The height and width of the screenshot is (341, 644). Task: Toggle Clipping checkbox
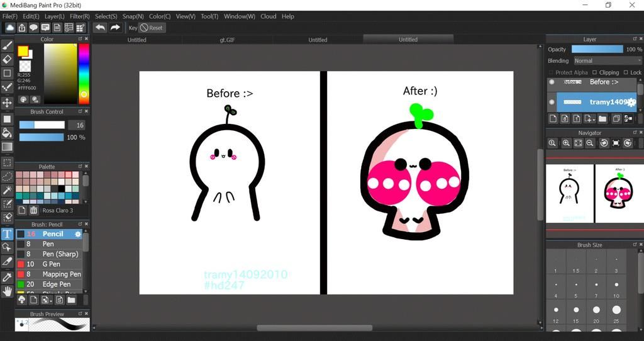click(595, 72)
